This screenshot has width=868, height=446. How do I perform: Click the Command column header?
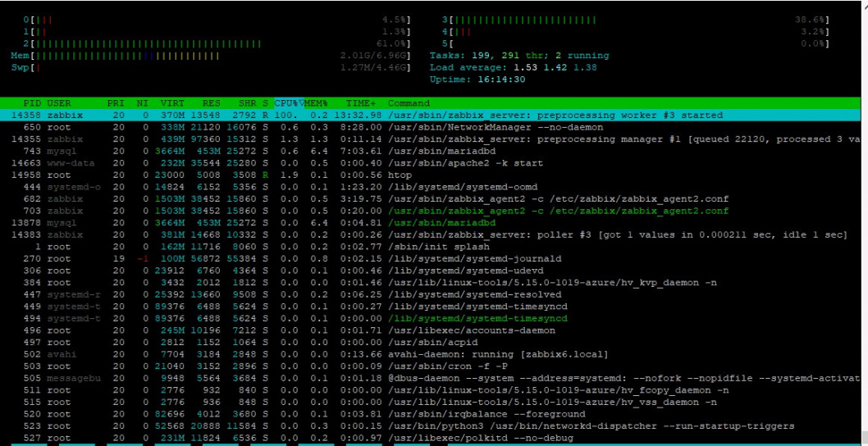(x=409, y=103)
